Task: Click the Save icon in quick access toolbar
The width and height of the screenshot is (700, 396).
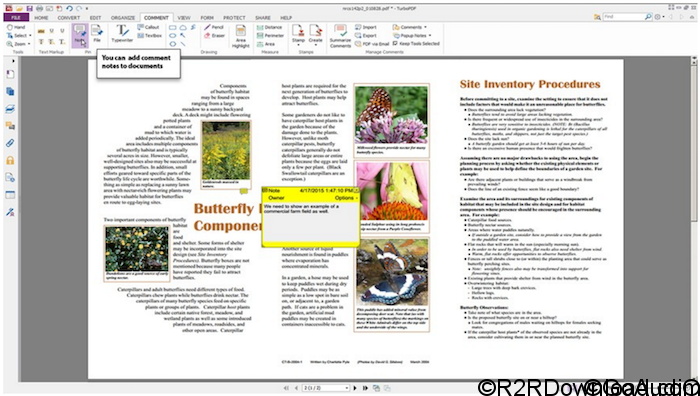Action: coord(29,8)
